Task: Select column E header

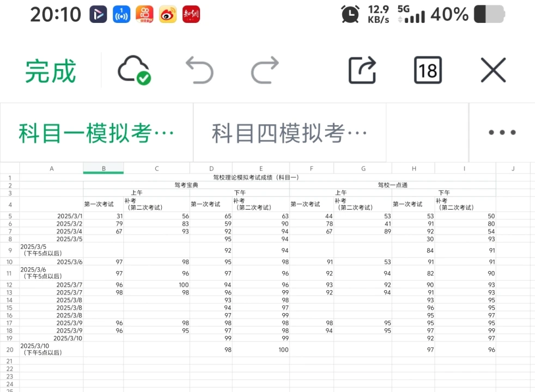Action: point(261,169)
